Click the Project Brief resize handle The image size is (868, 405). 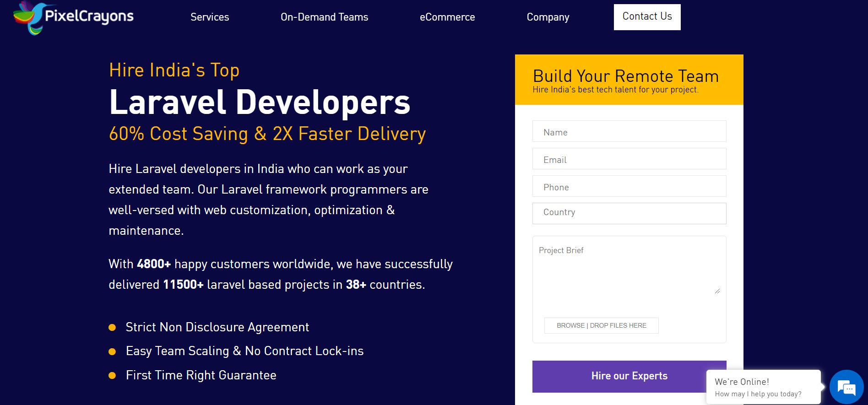(717, 291)
